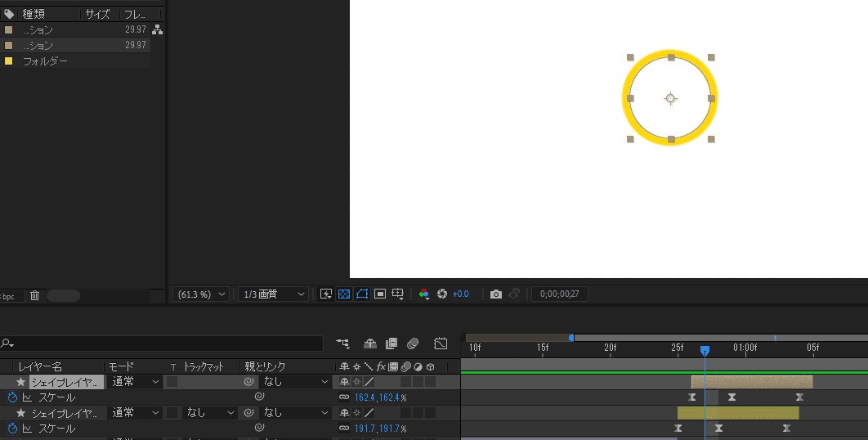Viewport: 868px width, 440px height.
Task: Click the 0;00;00;27 preview timecode
Action: point(560,294)
